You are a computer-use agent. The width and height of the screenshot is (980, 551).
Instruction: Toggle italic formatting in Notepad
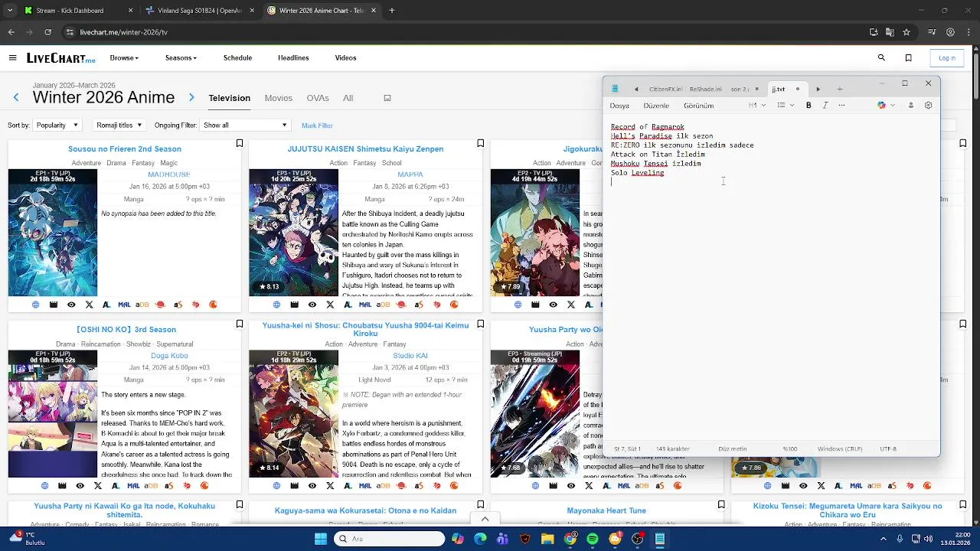[825, 106]
